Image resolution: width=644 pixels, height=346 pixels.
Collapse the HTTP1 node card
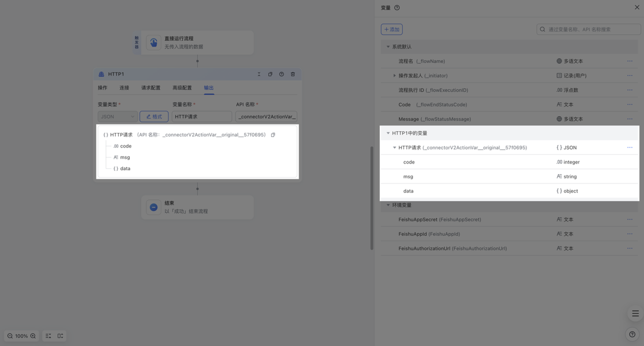pyautogui.click(x=259, y=74)
